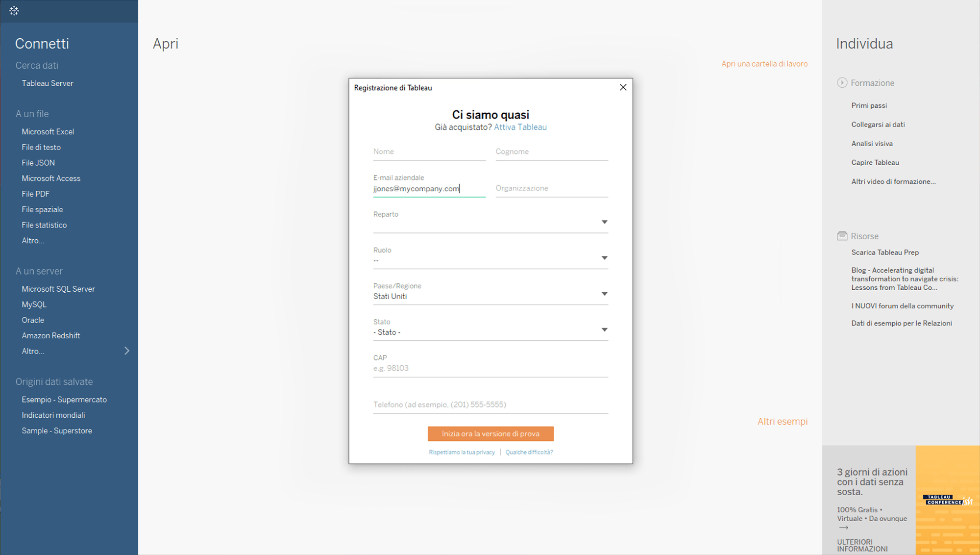
Task: Open the Rispettiamo la tua privacy link
Action: click(462, 452)
